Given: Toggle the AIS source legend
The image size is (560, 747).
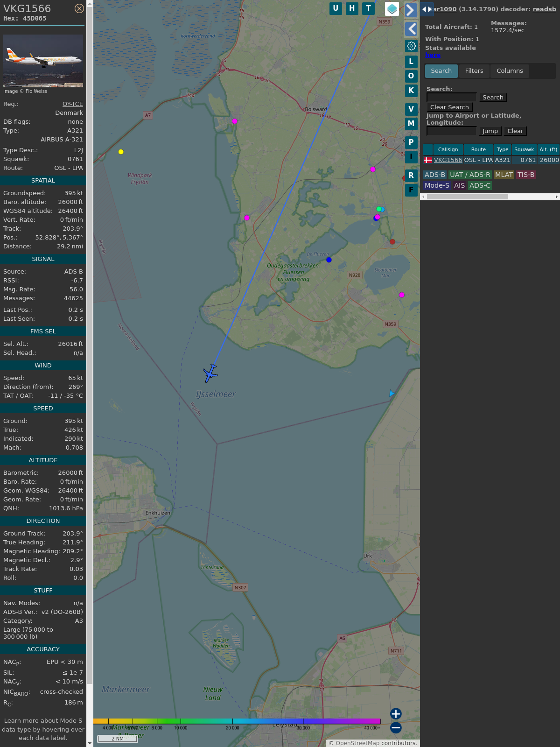Looking at the screenshot, I should pyautogui.click(x=460, y=185).
